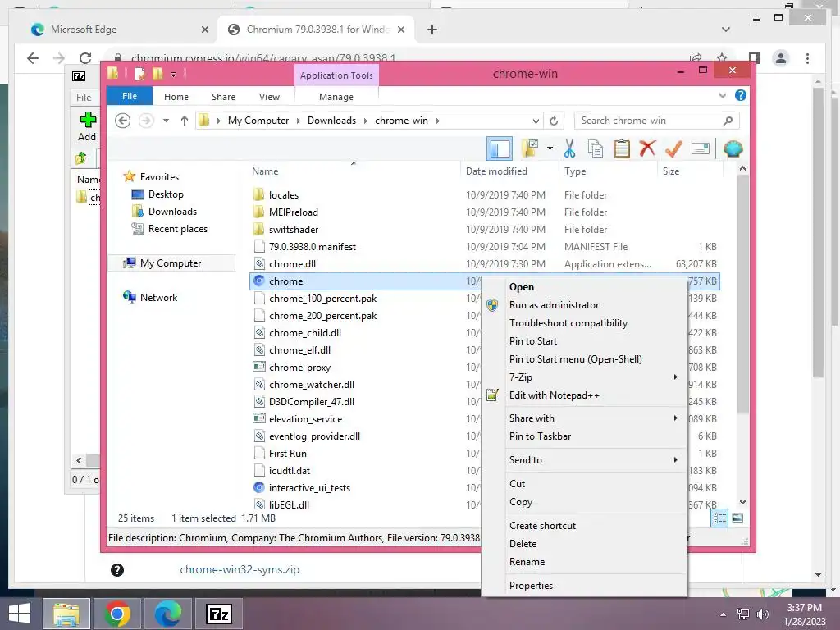The height and width of the screenshot is (630, 840).
Task: Click the 7-Zip taskbar icon
Action: [219, 614]
